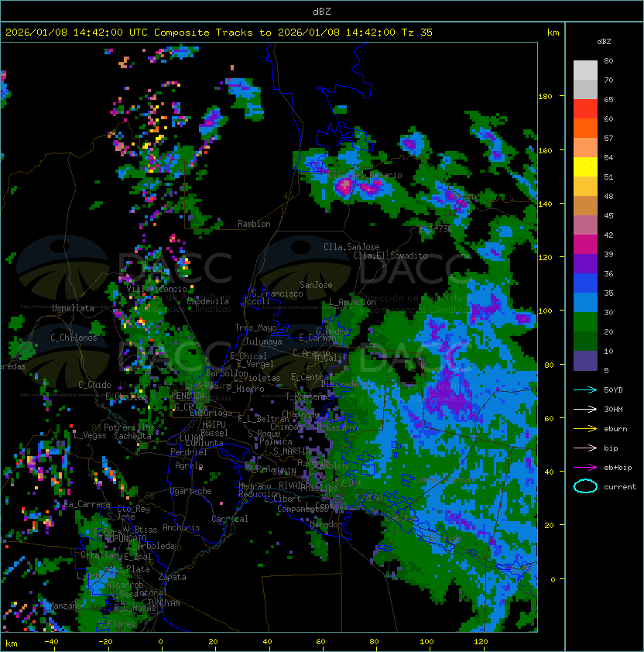Click the 'Cacheuta' map label

tap(132, 436)
